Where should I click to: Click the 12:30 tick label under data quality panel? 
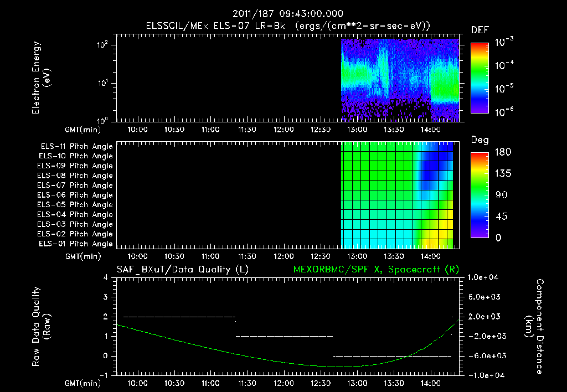pyautogui.click(x=321, y=383)
